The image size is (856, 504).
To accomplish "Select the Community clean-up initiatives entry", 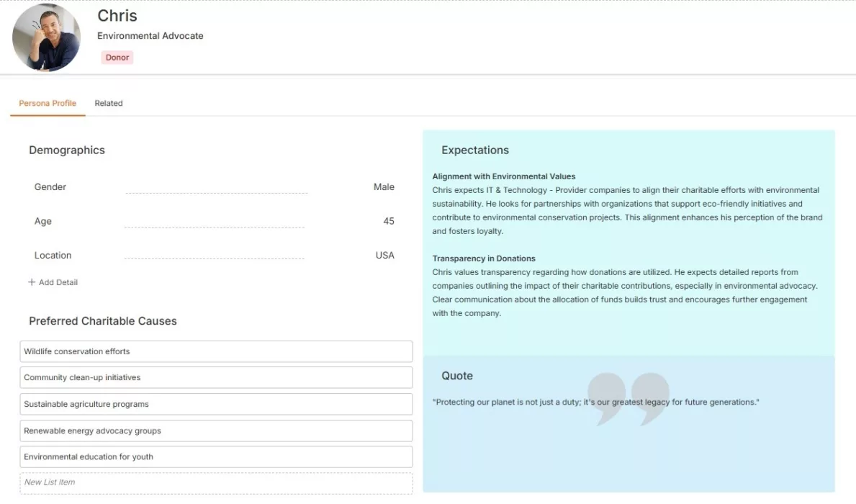I will tap(216, 377).
